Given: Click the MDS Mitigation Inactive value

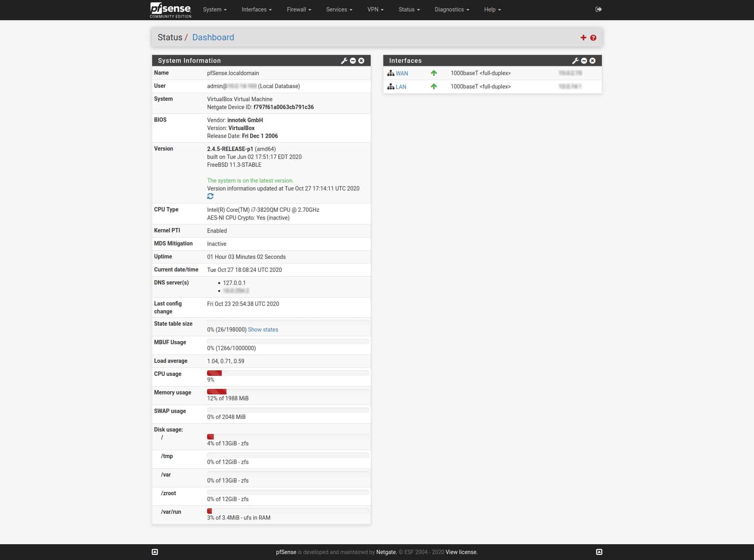Looking at the screenshot, I should [217, 244].
